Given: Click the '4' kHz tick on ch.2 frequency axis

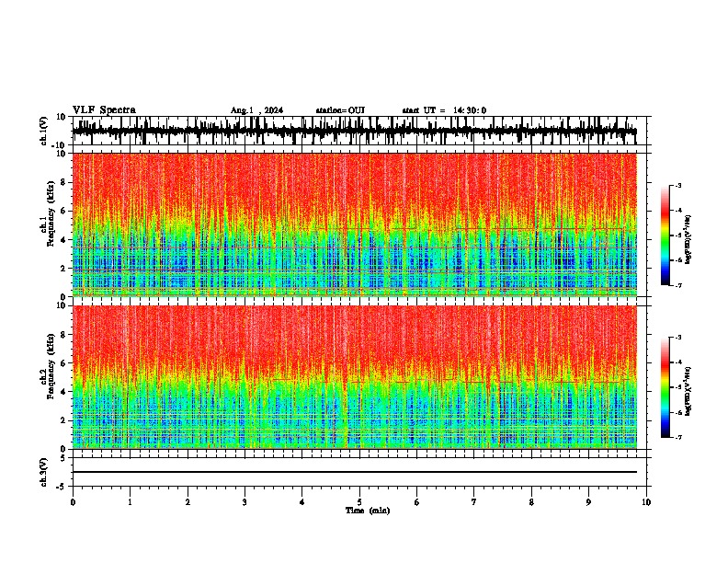Looking at the screenshot, I should pos(64,392).
